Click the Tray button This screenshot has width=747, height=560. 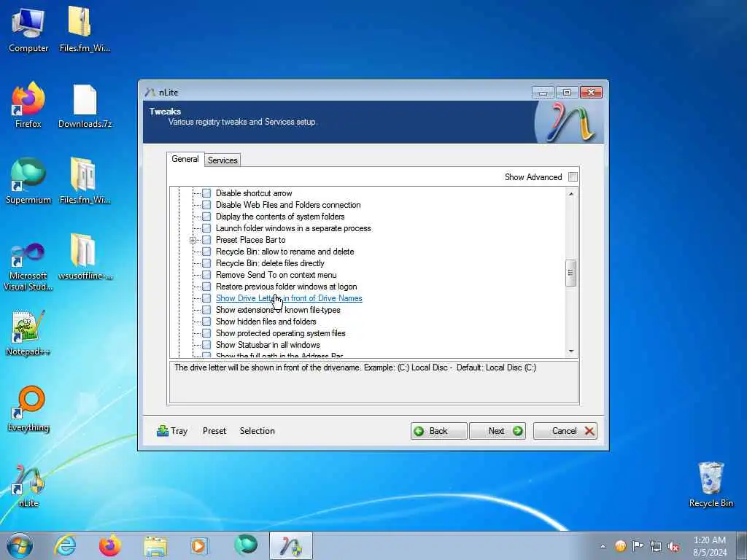(172, 430)
